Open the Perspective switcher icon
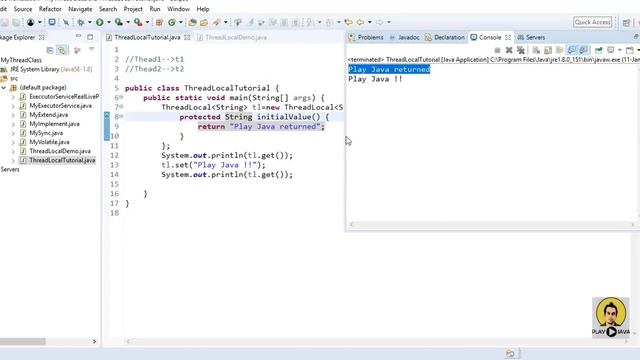 pyautogui.click(x=627, y=22)
